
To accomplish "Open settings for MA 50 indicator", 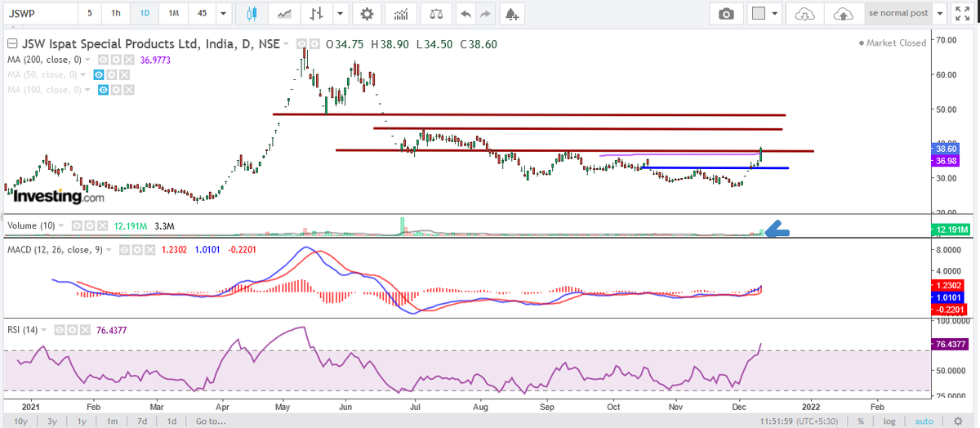I will pos(111,74).
